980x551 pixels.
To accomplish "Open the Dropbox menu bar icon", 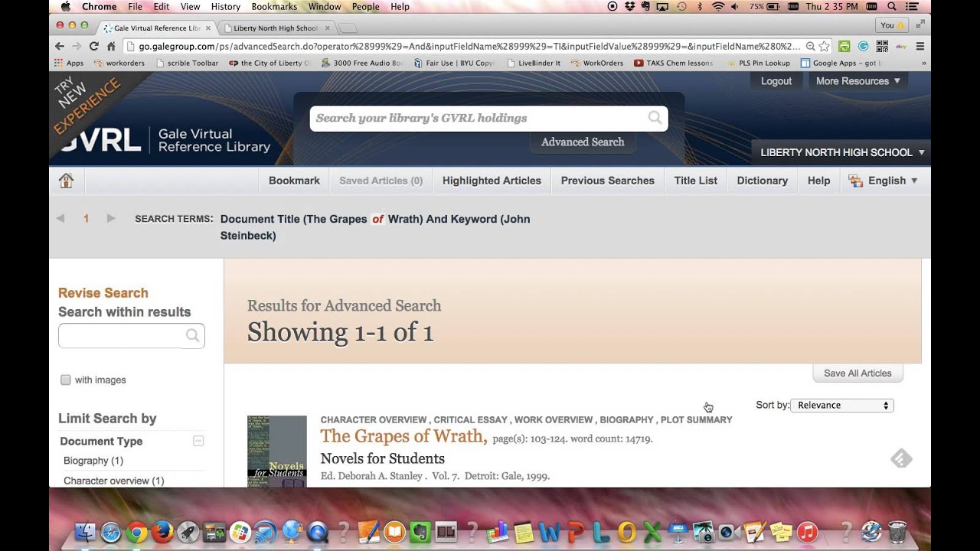I will point(629,6).
